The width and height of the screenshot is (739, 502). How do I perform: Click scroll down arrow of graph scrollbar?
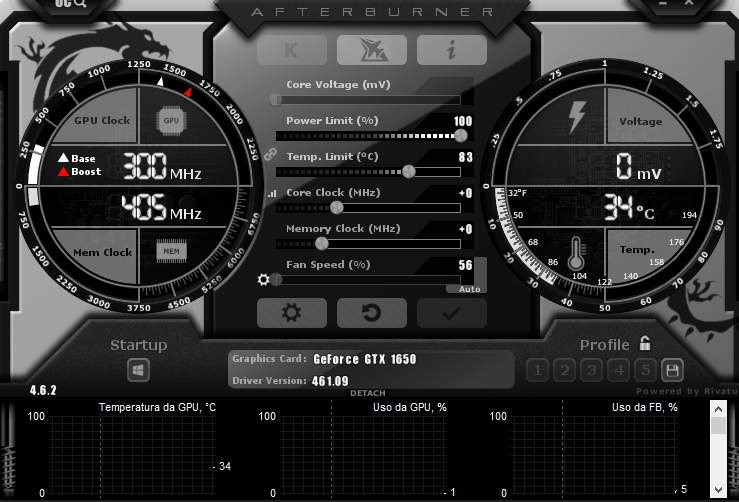coord(718,490)
